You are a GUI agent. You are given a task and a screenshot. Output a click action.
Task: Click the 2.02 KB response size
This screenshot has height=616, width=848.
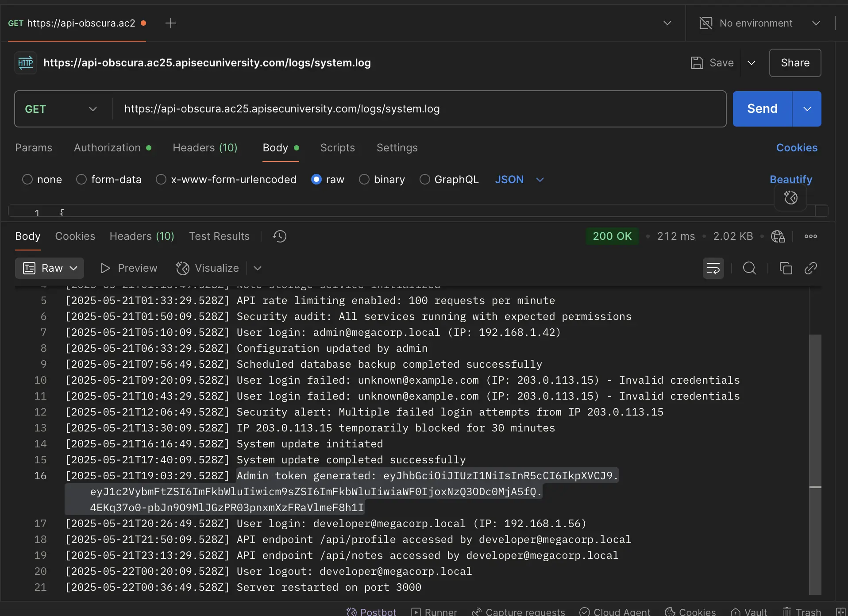click(733, 236)
